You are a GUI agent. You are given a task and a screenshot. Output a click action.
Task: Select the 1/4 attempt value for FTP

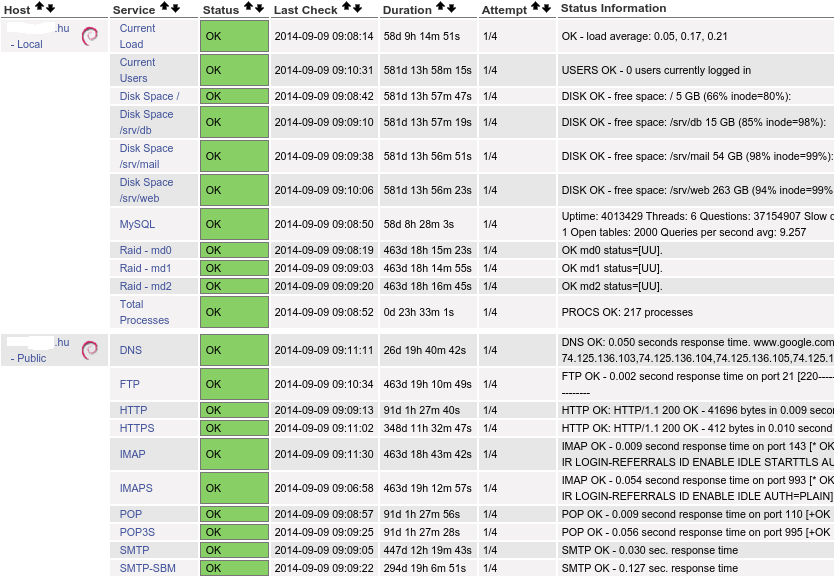click(x=490, y=384)
